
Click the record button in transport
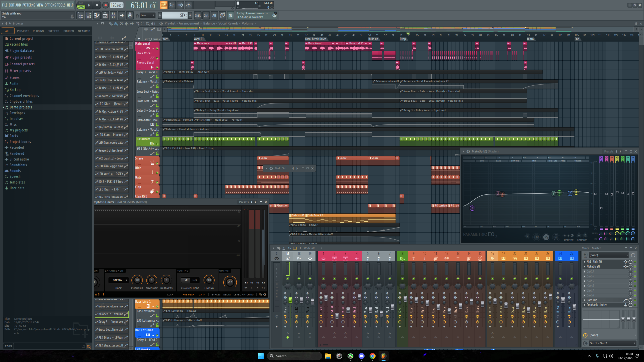(x=105, y=5)
